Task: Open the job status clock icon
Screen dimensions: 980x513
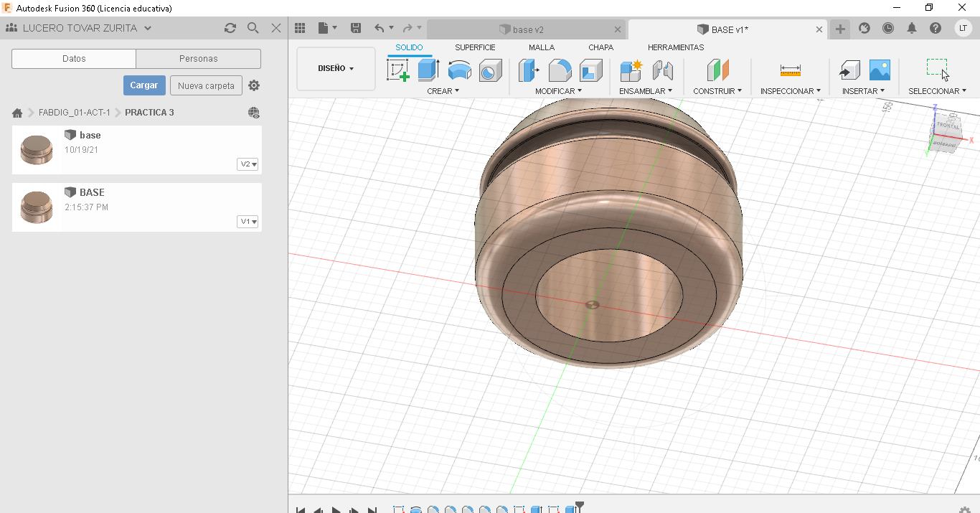Action: pyautogui.click(x=888, y=28)
